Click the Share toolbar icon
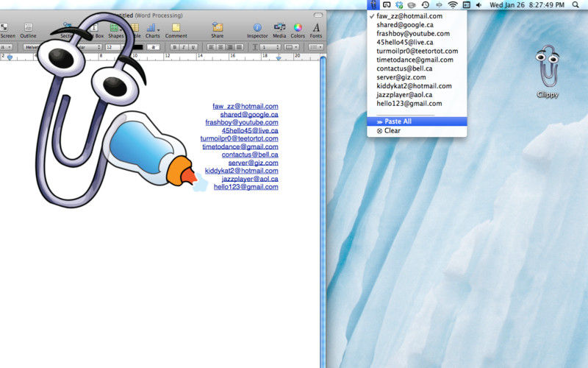 (x=217, y=27)
